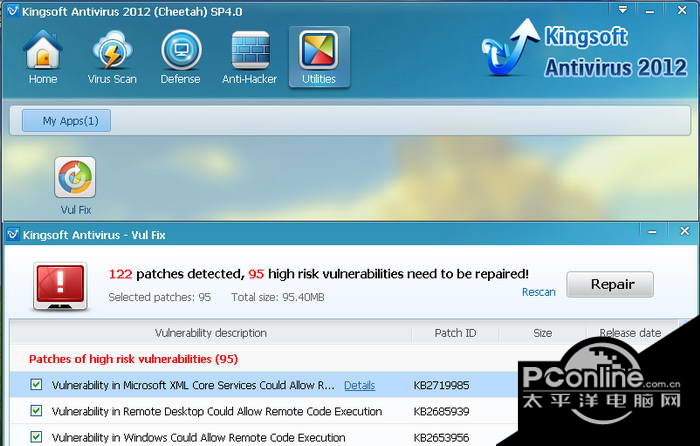The width and height of the screenshot is (700, 446).
Task: Click the Kingsoft logo in main title bar
Action: [x=12, y=11]
